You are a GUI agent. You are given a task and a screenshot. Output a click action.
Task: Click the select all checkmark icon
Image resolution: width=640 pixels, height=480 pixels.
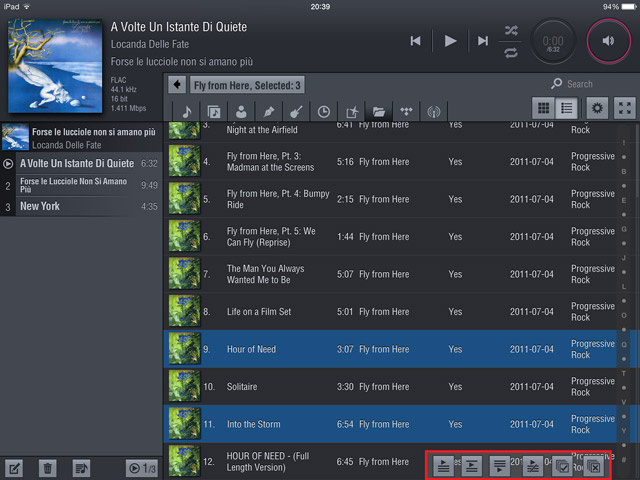(563, 466)
